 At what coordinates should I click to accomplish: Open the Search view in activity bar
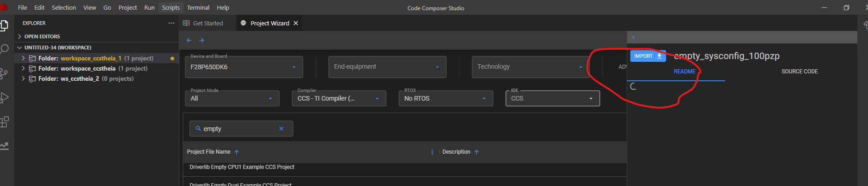(x=4, y=49)
